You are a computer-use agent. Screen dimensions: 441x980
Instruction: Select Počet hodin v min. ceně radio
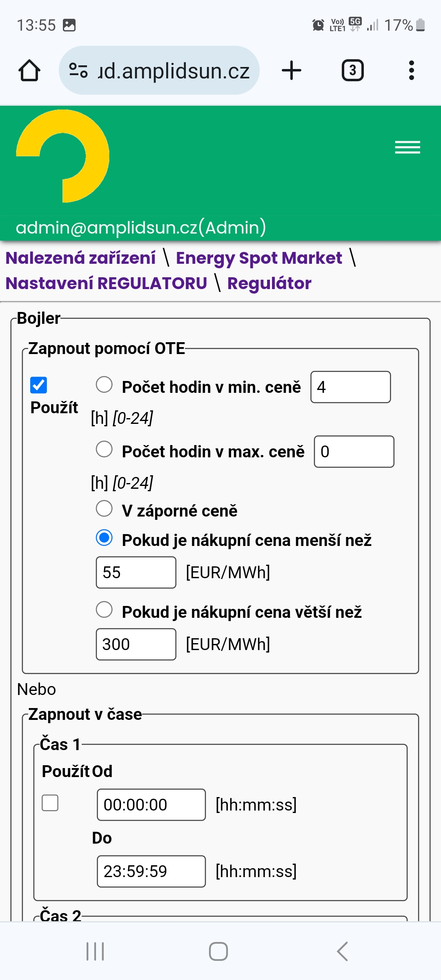click(x=104, y=385)
